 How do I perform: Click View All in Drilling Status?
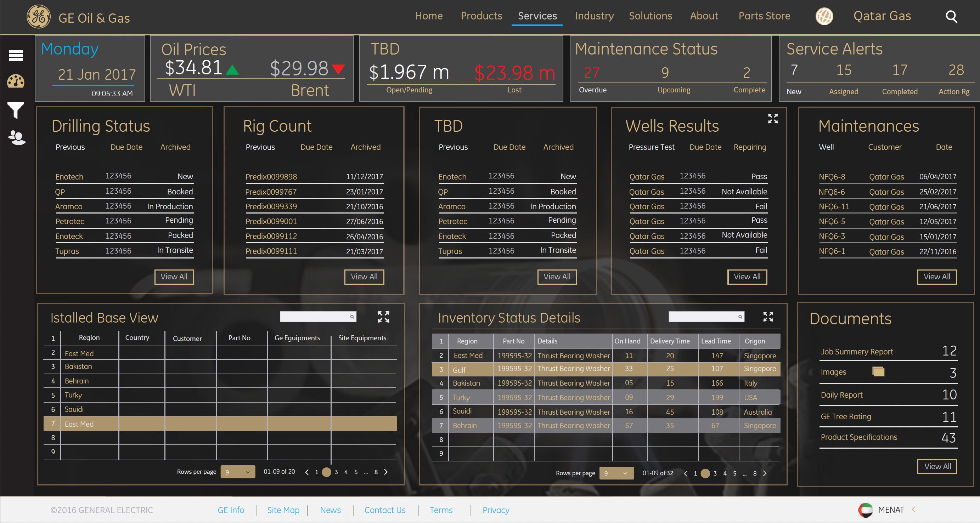point(174,277)
